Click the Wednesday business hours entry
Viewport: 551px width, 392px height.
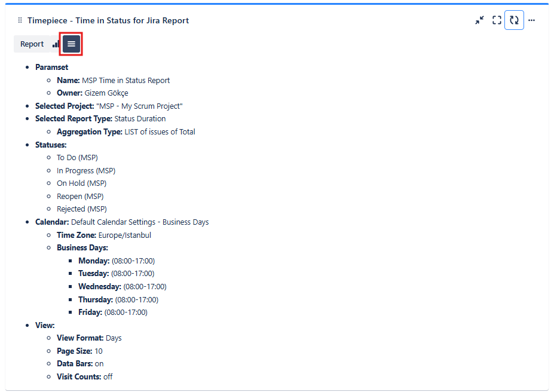tap(122, 287)
